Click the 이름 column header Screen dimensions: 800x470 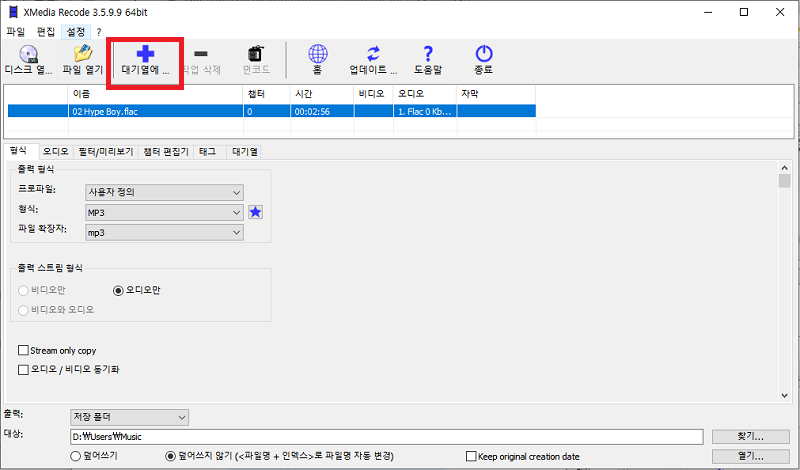pos(155,94)
